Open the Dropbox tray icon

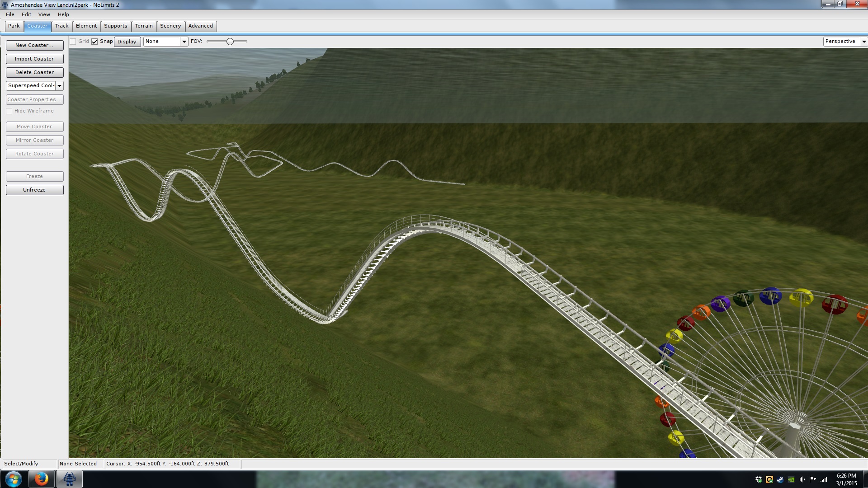758,479
